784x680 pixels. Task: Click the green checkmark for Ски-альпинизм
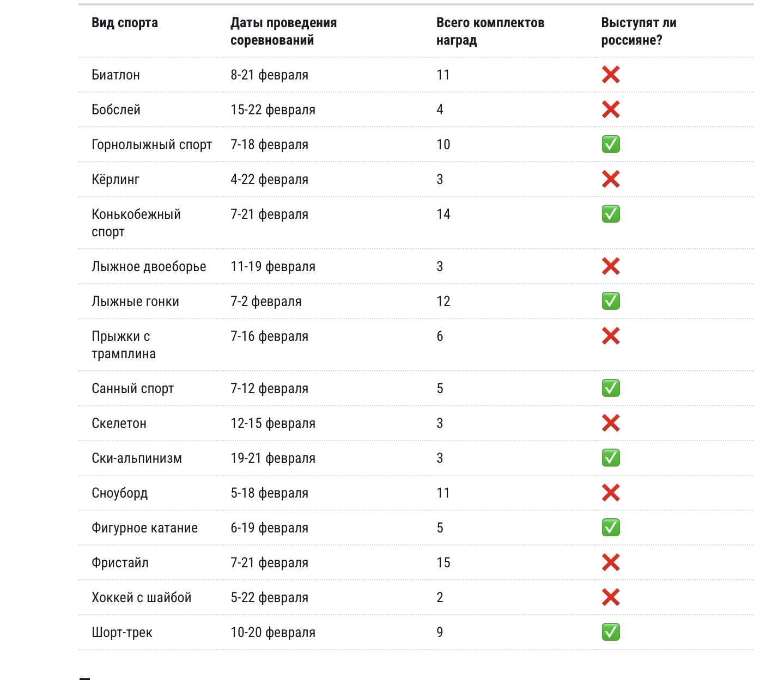(x=610, y=458)
